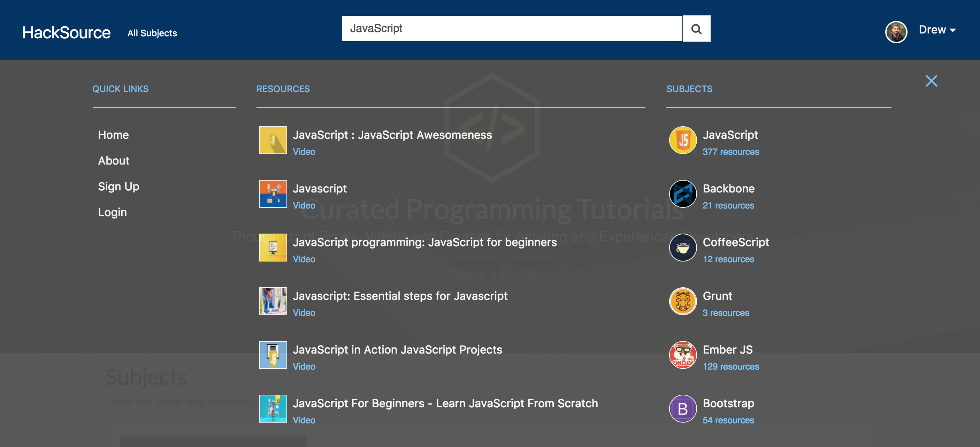The height and width of the screenshot is (447, 980).
Task: Open the All Subjects menu
Action: (x=152, y=33)
